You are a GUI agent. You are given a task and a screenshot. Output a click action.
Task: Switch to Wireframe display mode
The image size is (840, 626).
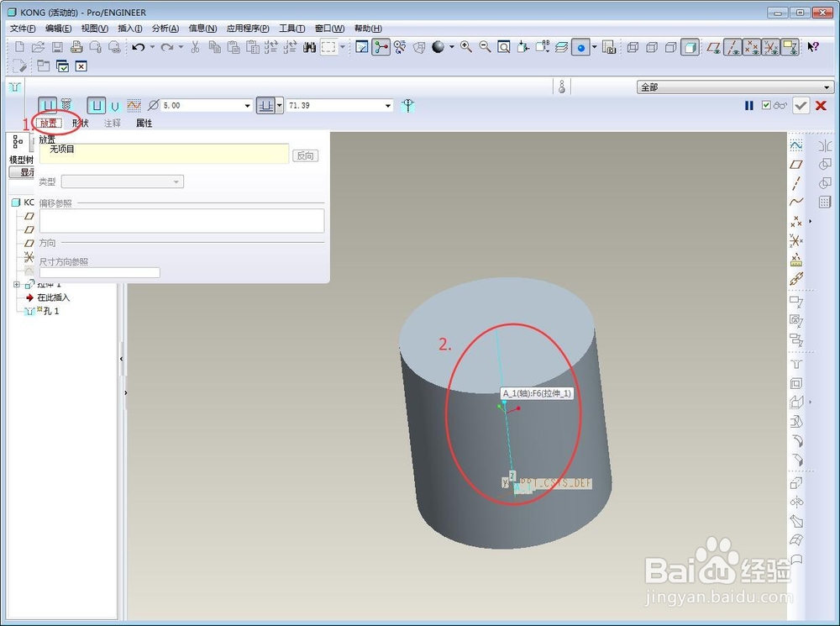pos(633,47)
